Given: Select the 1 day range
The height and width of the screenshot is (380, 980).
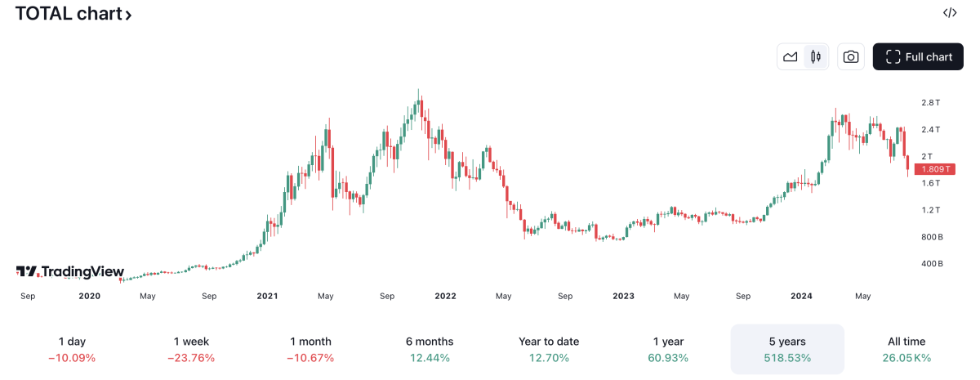Looking at the screenshot, I should pos(72,349).
